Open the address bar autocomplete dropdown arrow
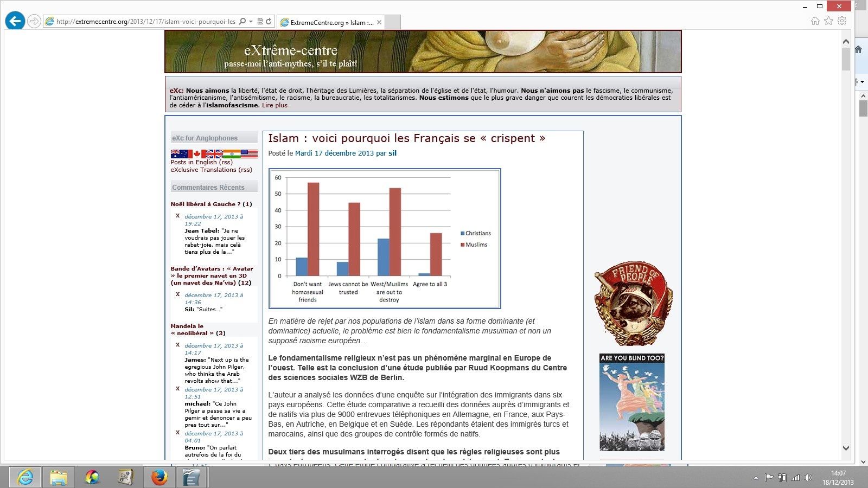 pos(251,22)
